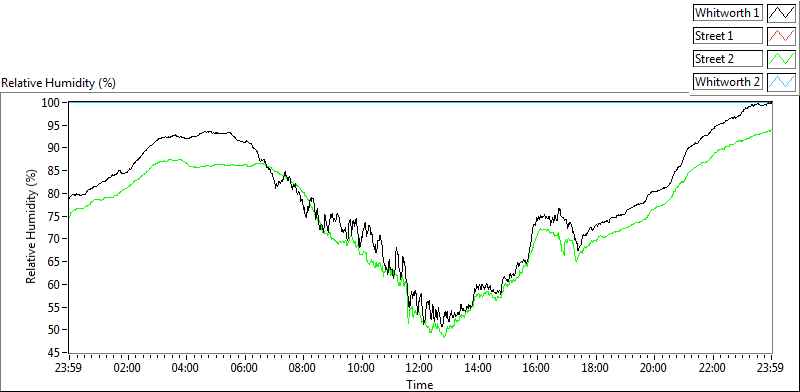Click the 65 y-axis value

pos(54,261)
